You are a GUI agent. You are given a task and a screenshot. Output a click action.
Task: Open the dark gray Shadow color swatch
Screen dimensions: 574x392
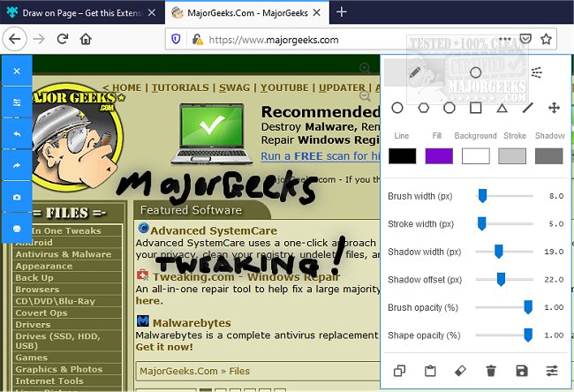tap(548, 156)
